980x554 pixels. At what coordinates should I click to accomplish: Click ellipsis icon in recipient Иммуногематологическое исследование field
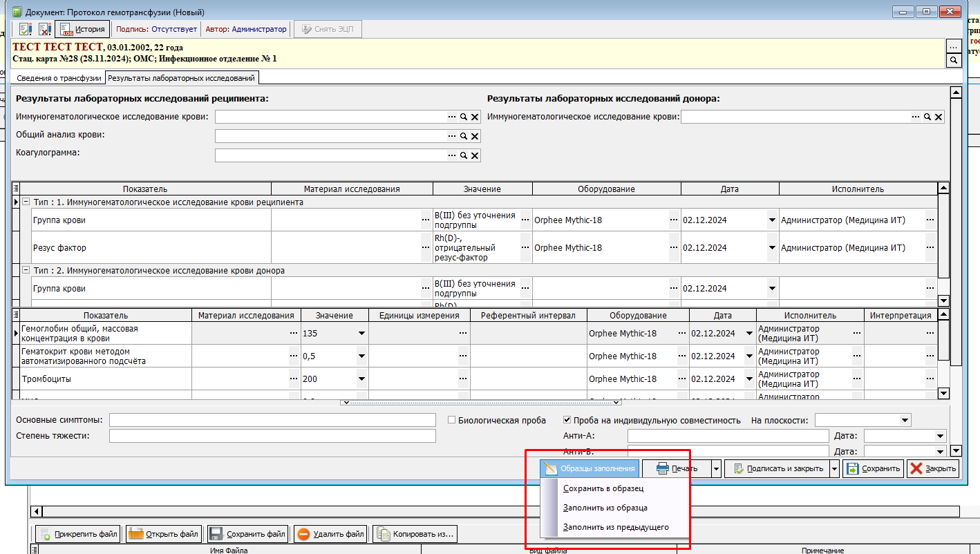point(452,117)
